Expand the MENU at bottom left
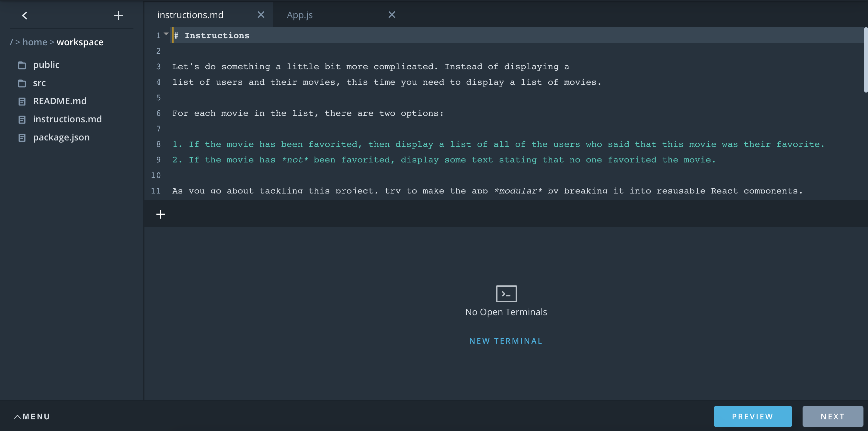Viewport: 868px width, 431px height. 32,416
